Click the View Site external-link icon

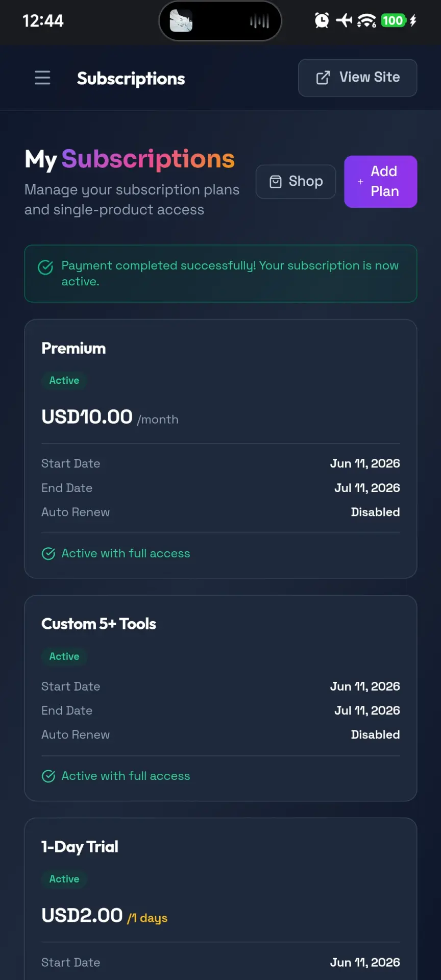323,78
